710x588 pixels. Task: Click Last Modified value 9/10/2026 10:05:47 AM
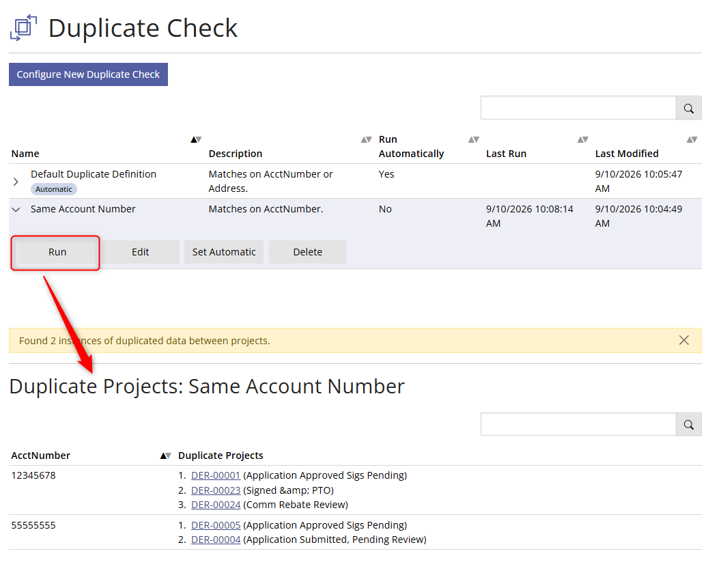(638, 181)
